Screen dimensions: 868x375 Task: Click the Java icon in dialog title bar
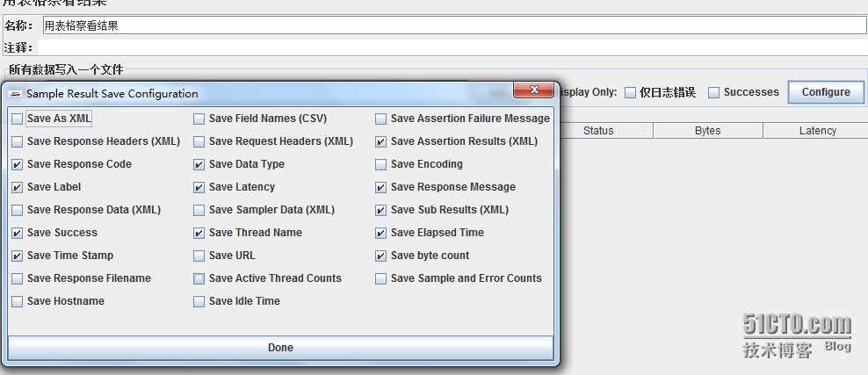[x=16, y=93]
